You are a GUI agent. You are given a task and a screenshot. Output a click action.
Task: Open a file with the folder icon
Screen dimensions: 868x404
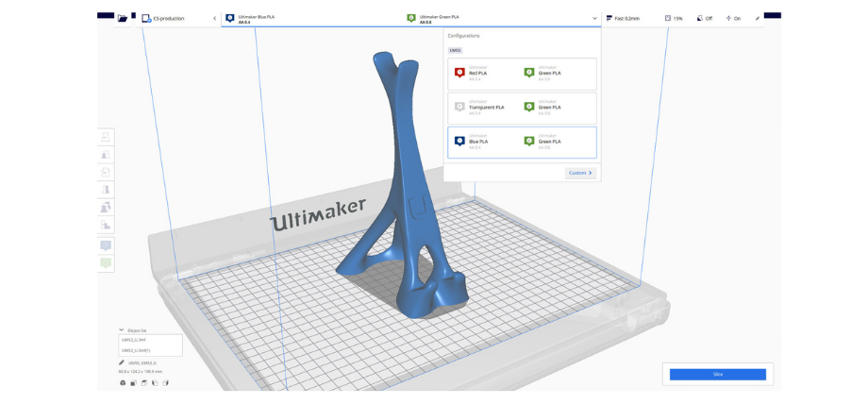tap(123, 18)
